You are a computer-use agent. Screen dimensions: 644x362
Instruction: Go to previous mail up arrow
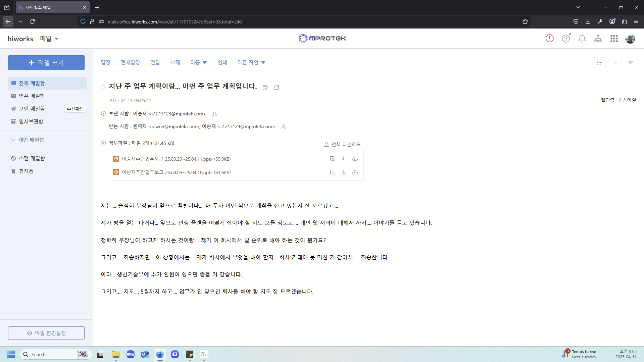(615, 62)
